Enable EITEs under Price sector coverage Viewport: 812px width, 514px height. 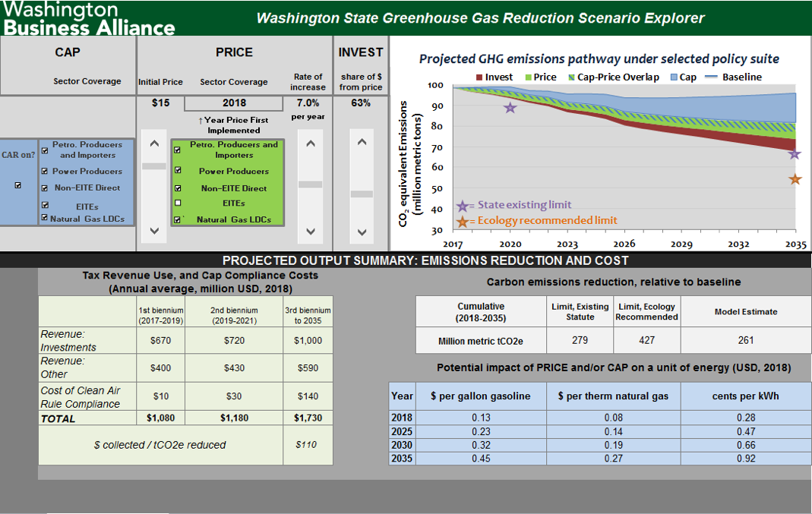point(178,203)
